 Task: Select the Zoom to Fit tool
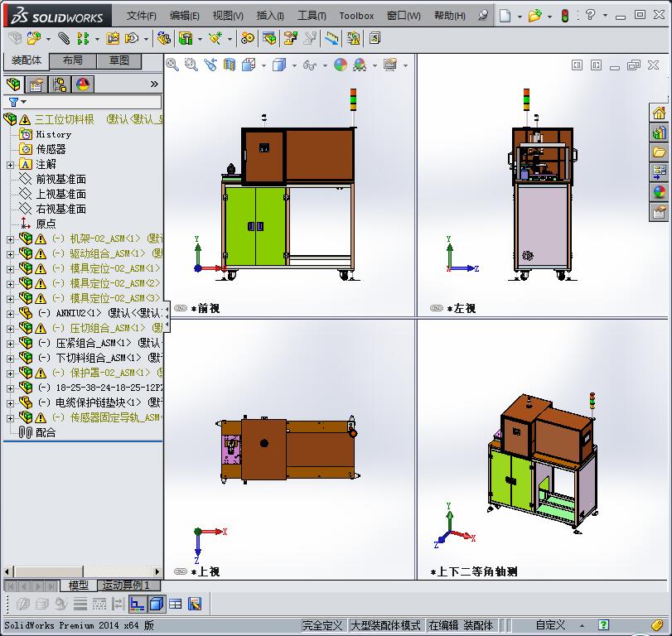click(172, 65)
